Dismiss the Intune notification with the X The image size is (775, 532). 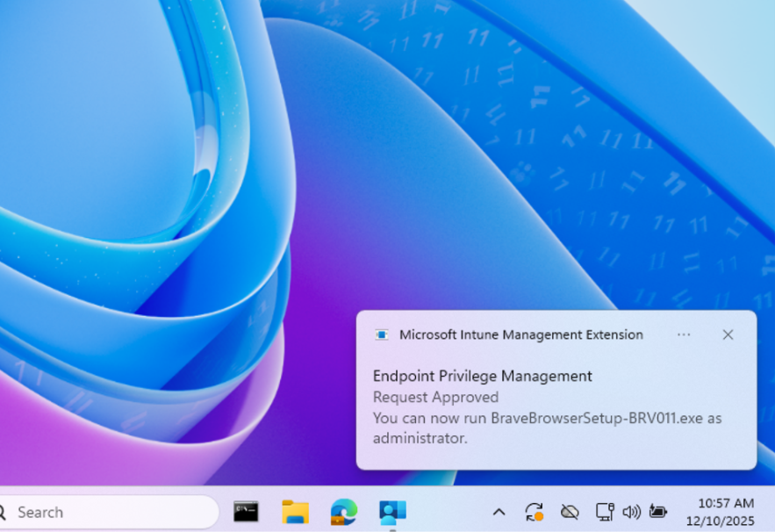pyautogui.click(x=728, y=334)
